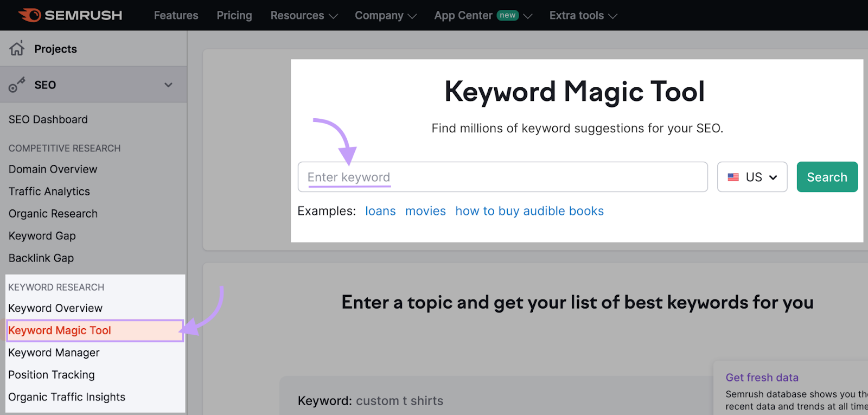The width and height of the screenshot is (868, 415).
Task: Try the 'movies' example keyword
Action: [x=425, y=211]
